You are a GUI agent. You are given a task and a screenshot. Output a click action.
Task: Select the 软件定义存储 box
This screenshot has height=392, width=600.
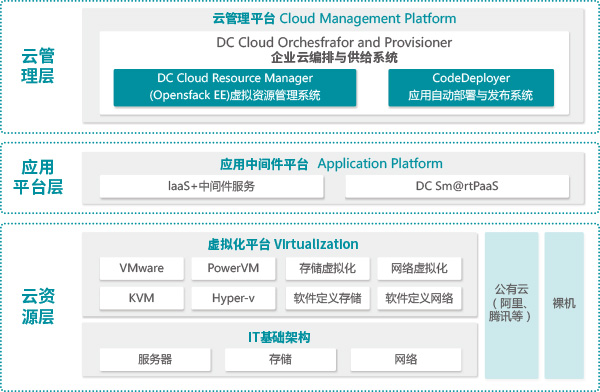[x=328, y=298]
